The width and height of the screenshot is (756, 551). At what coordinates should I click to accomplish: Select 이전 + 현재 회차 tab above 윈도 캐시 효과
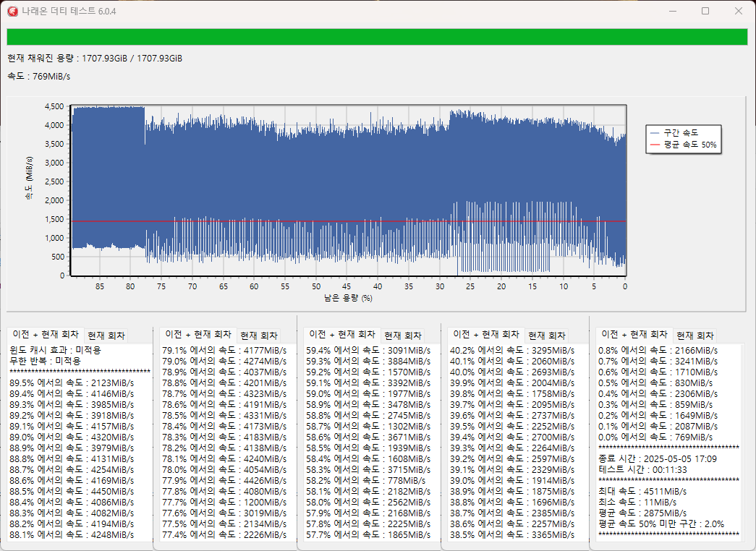pos(46,335)
